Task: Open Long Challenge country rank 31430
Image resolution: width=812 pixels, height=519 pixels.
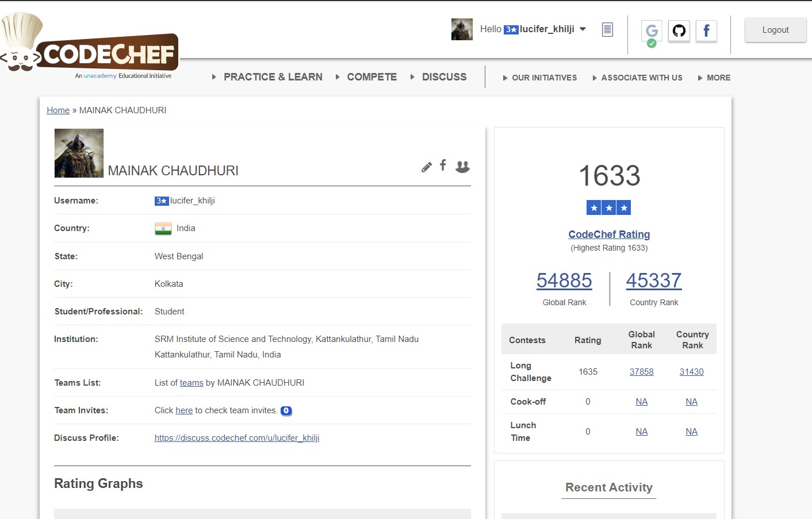Action: pos(691,372)
